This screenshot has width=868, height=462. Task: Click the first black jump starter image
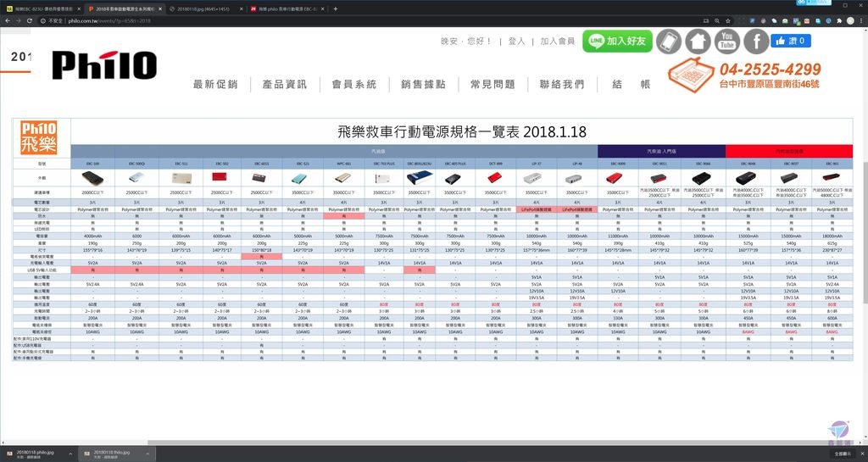(92, 178)
